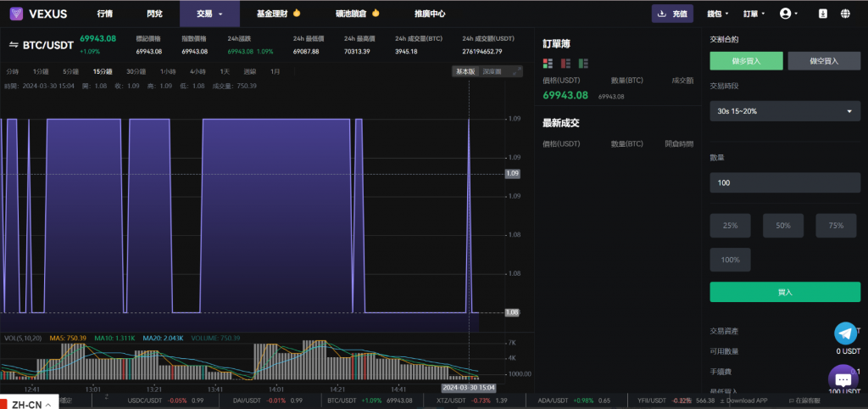Switch chart to 30-minute (30分鐘) interval

(136, 71)
